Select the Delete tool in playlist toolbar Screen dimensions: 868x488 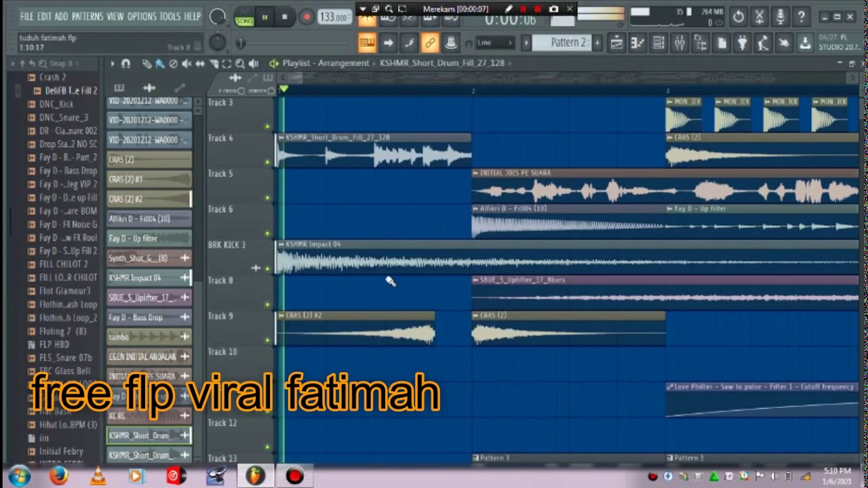[173, 64]
